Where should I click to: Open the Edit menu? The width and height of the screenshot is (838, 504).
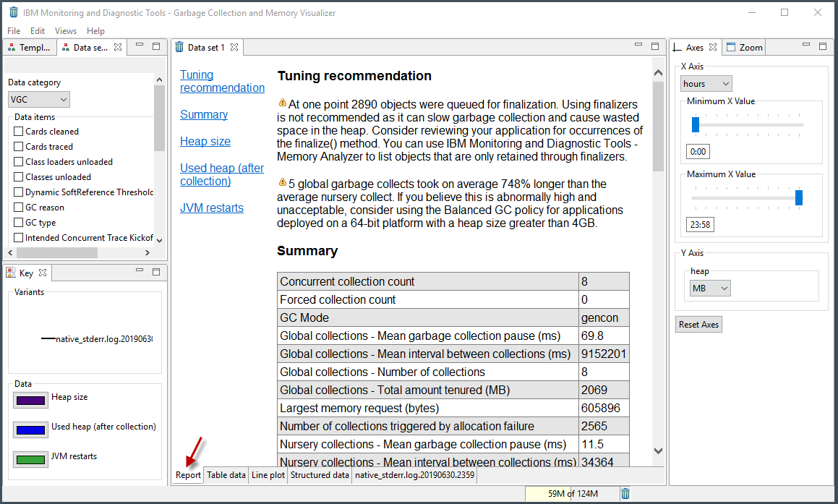point(38,31)
